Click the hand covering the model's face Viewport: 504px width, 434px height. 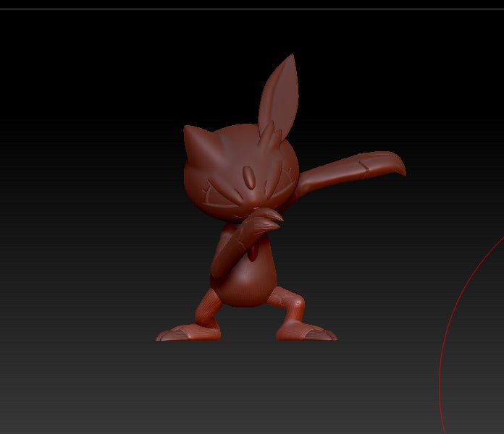pos(261,218)
